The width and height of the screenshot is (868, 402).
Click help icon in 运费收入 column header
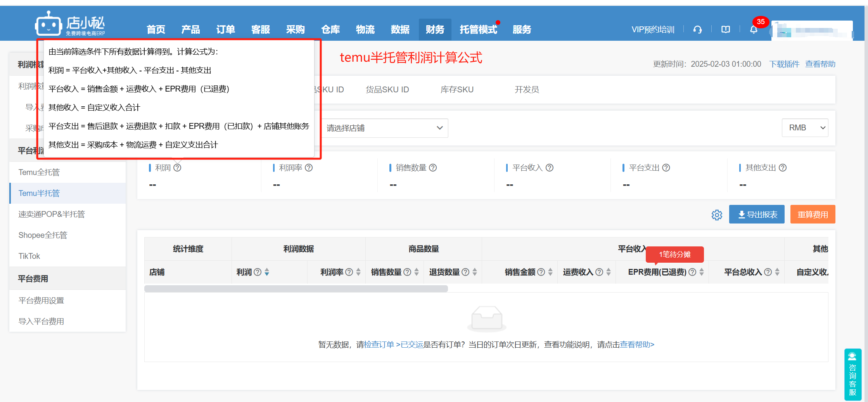click(x=599, y=272)
